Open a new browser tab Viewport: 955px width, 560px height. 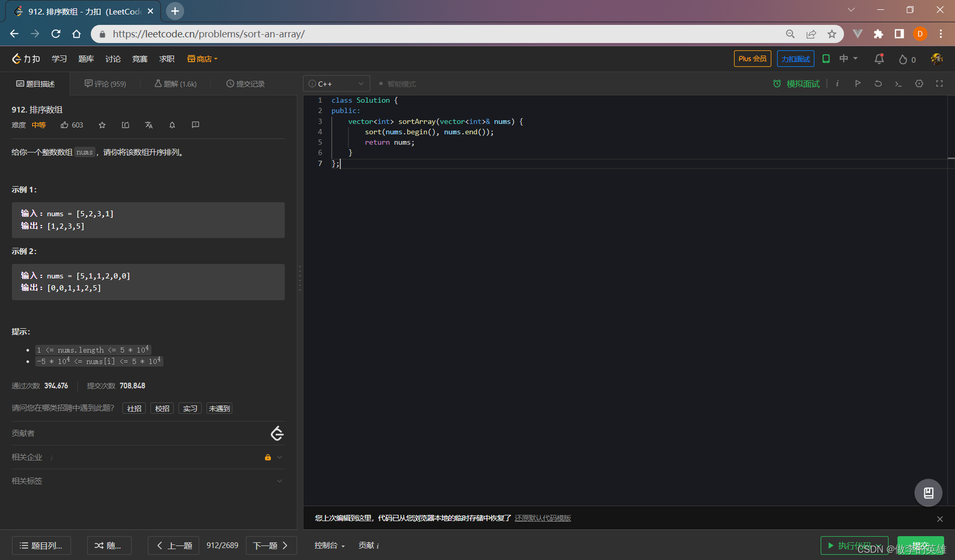click(x=175, y=11)
